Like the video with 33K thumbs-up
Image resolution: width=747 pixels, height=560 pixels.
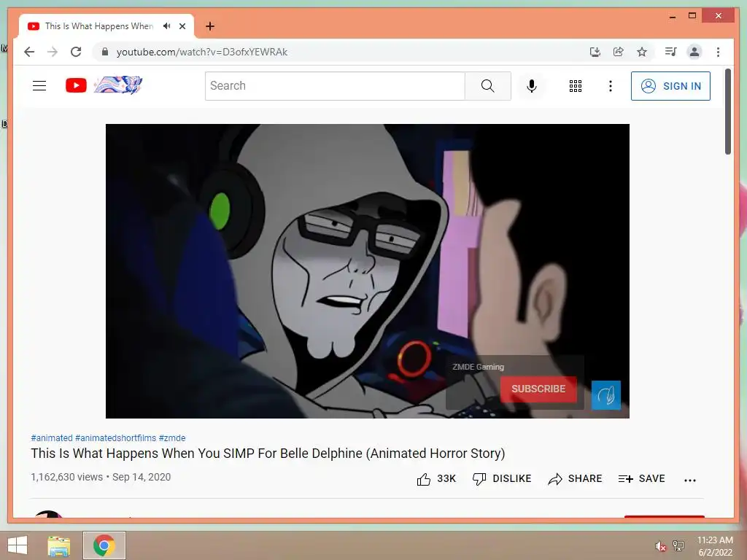(x=436, y=479)
